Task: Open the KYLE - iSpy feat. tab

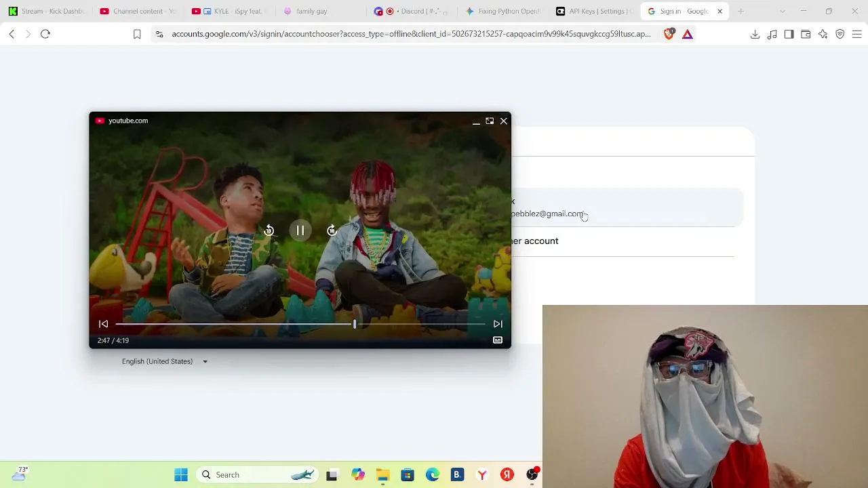Action: click(x=229, y=11)
